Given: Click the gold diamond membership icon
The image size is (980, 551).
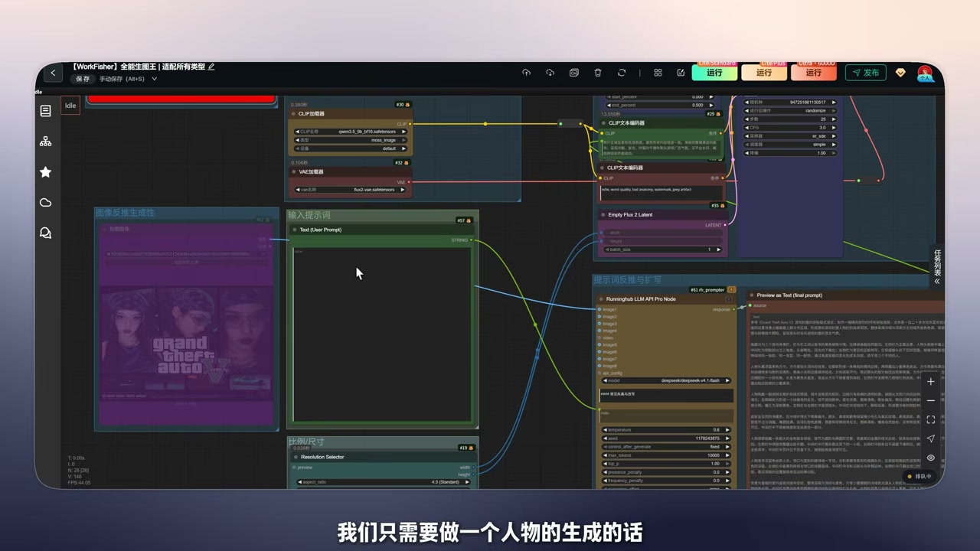Looking at the screenshot, I should coord(900,73).
